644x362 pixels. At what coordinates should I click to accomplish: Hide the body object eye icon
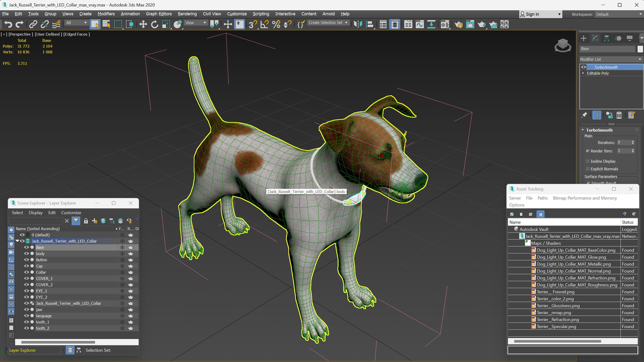click(x=26, y=254)
